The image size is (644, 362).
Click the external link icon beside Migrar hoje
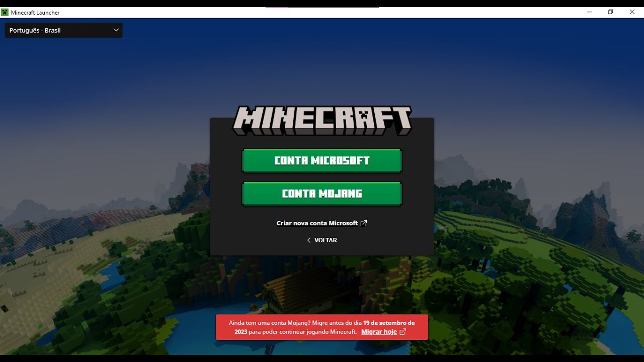(x=403, y=332)
